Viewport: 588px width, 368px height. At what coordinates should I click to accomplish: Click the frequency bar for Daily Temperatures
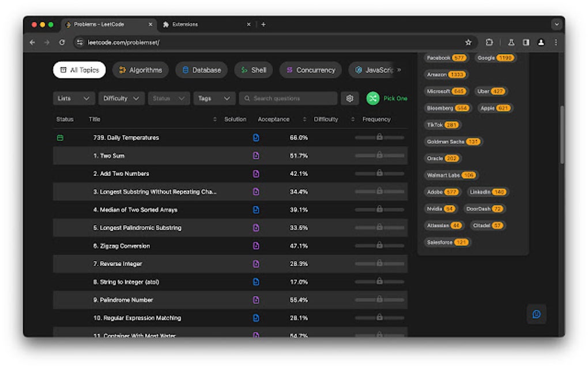pos(379,137)
